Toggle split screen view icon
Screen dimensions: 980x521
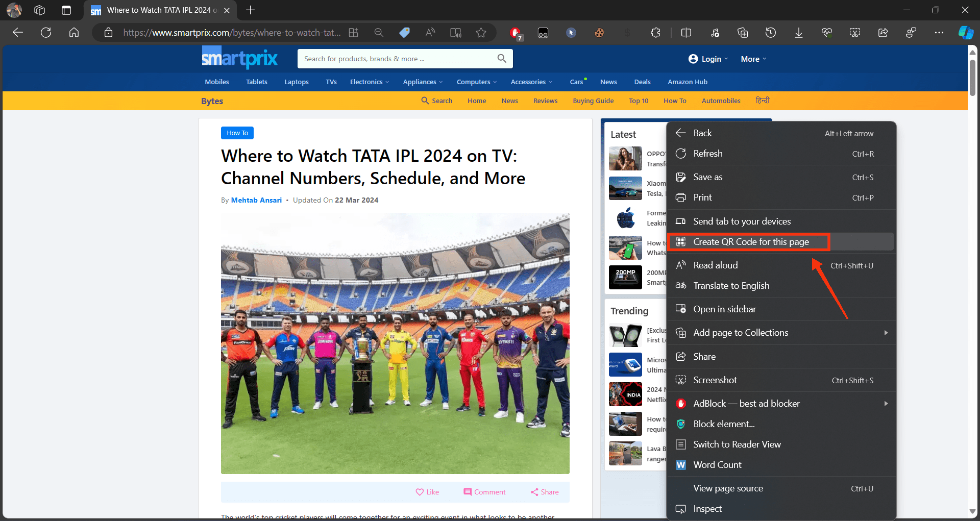pos(687,33)
